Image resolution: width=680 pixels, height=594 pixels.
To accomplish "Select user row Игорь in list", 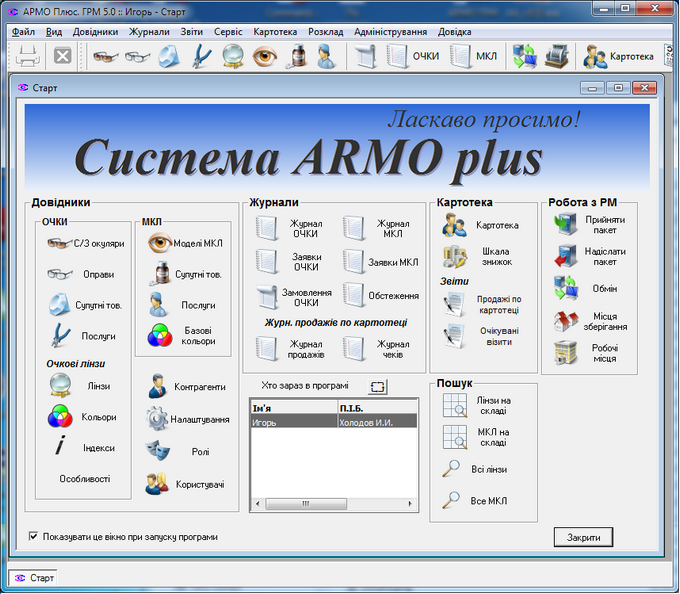I will tap(293, 422).
